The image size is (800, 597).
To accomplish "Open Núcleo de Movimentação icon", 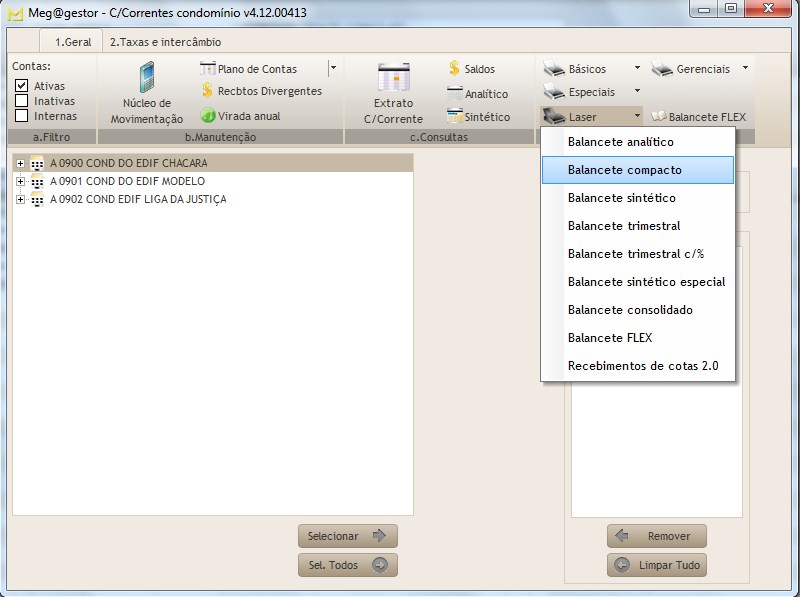I will pyautogui.click(x=147, y=78).
